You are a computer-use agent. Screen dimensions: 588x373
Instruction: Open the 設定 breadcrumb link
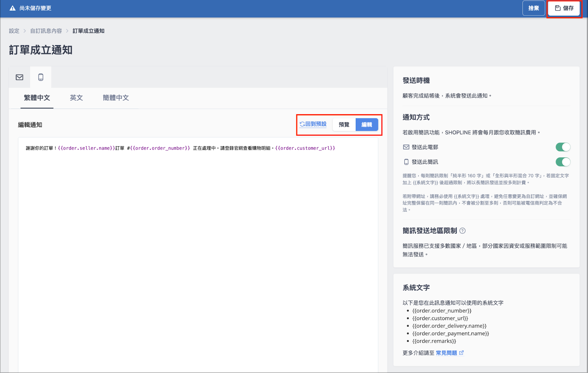pyautogui.click(x=14, y=31)
